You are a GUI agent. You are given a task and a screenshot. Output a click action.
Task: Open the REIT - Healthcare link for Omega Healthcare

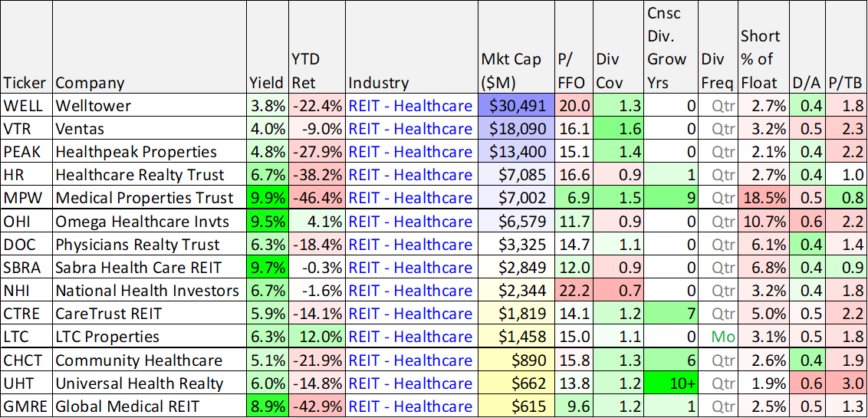click(x=410, y=222)
